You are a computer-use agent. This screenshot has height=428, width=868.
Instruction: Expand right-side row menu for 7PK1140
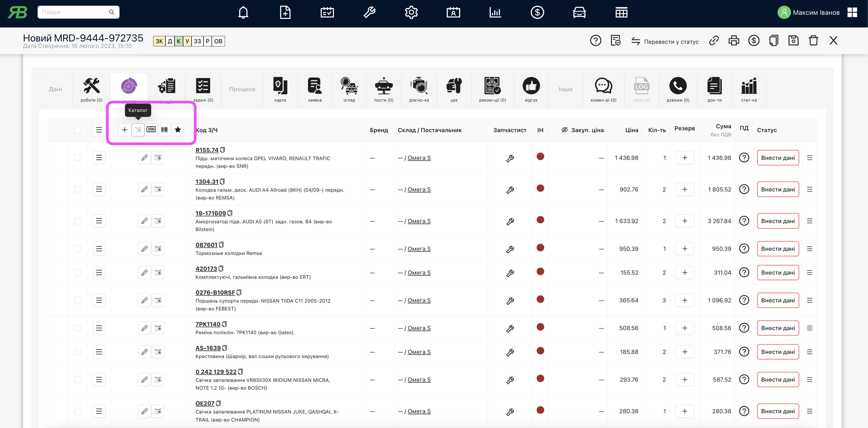pos(809,328)
